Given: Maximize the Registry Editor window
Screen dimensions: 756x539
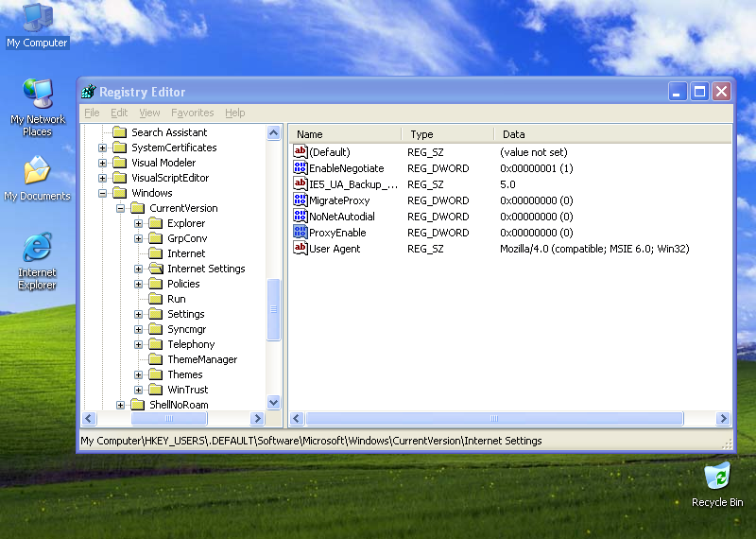Looking at the screenshot, I should [x=699, y=91].
